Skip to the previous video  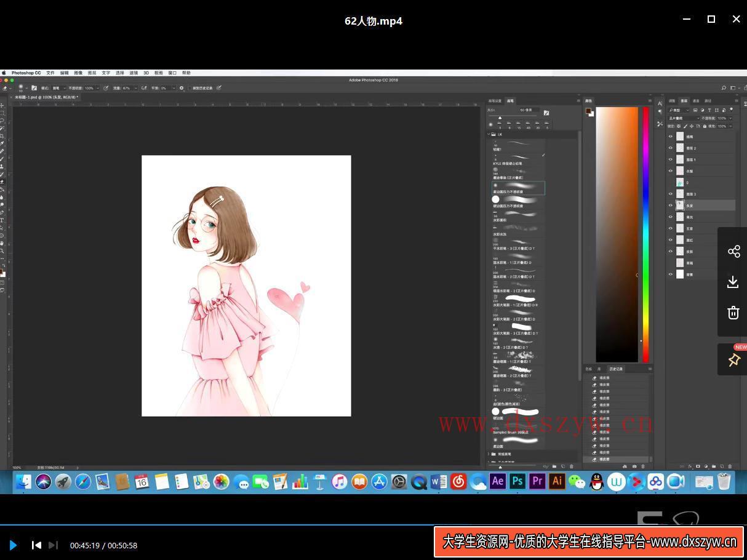pos(36,545)
